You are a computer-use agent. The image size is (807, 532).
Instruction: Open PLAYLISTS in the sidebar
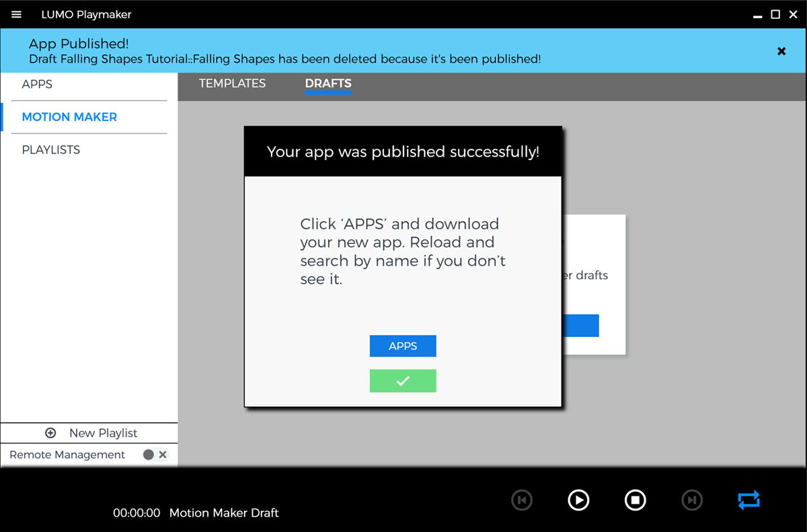(x=51, y=150)
